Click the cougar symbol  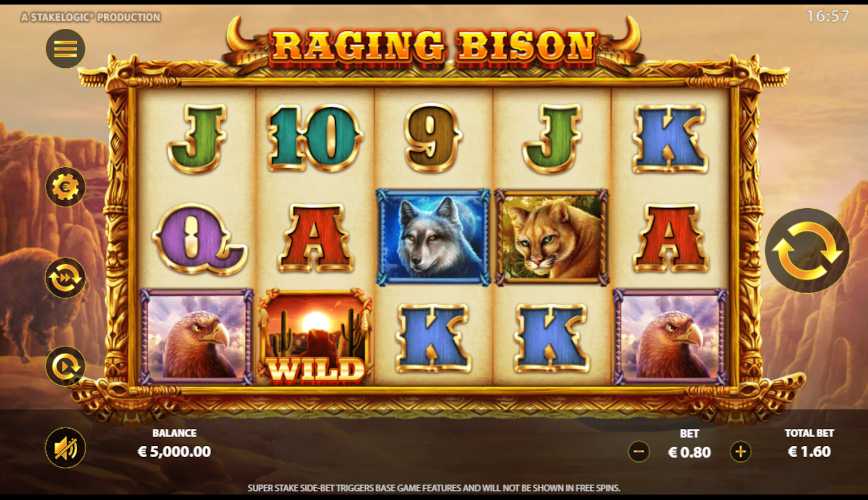[552, 237]
